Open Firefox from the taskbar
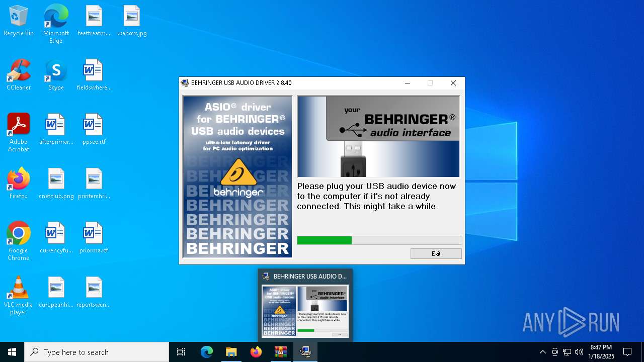644x362 pixels. click(x=256, y=352)
